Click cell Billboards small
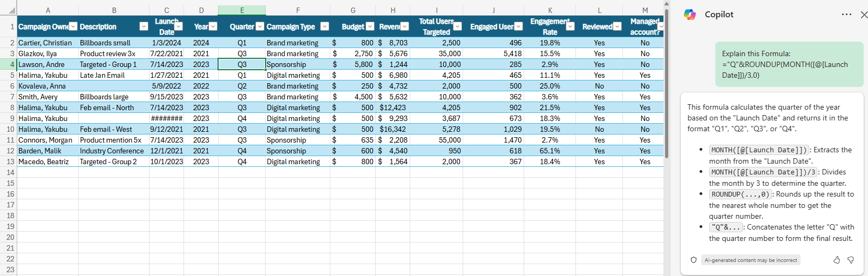868x276 pixels. [x=114, y=43]
